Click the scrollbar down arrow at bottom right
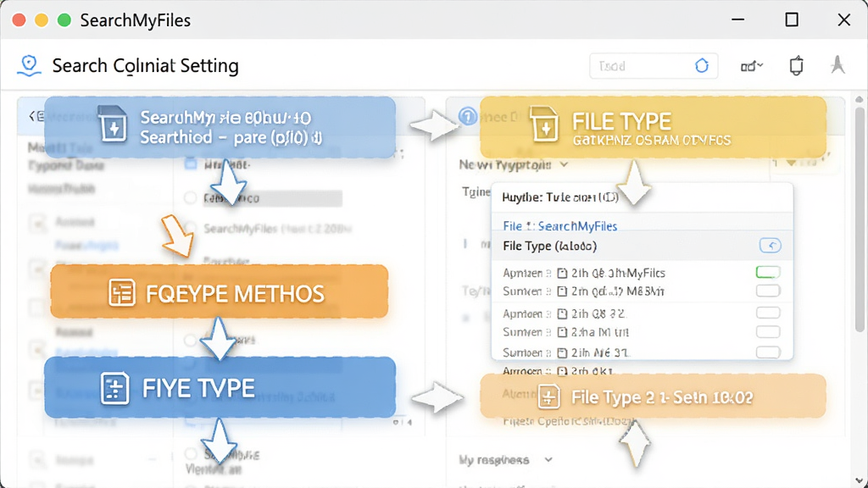This screenshot has height=488, width=868. click(x=860, y=480)
